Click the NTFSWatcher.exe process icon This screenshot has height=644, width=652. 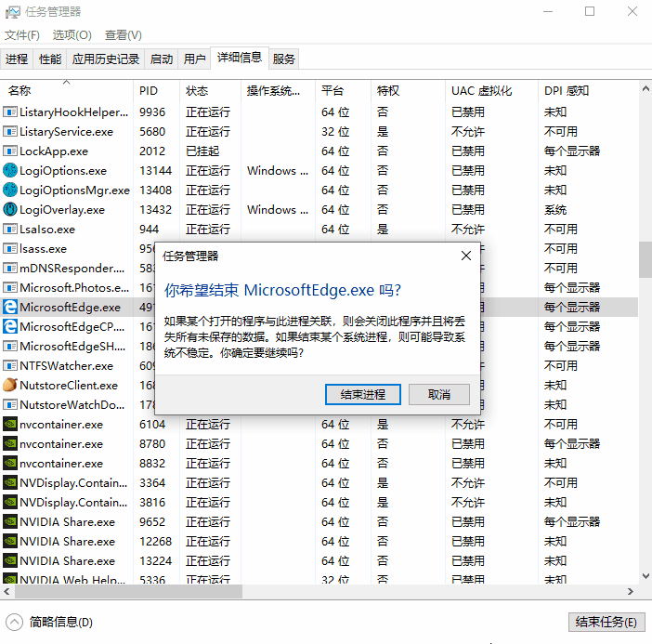(x=10, y=366)
